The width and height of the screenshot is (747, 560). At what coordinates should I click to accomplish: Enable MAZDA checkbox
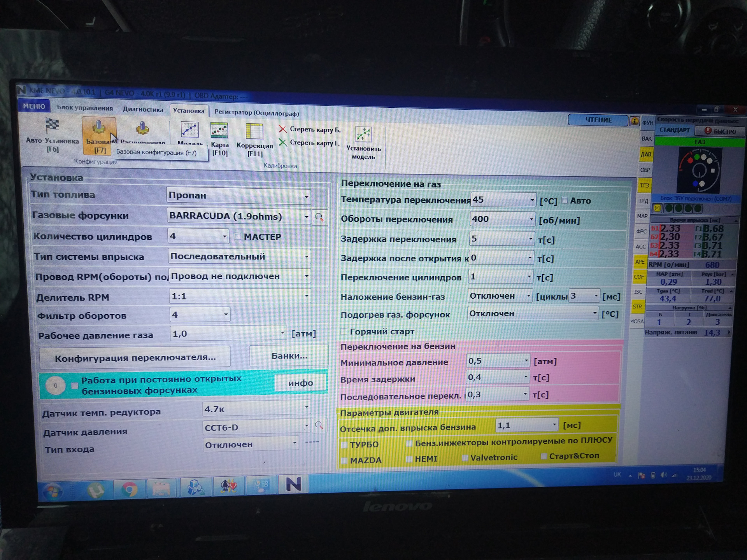tap(344, 460)
